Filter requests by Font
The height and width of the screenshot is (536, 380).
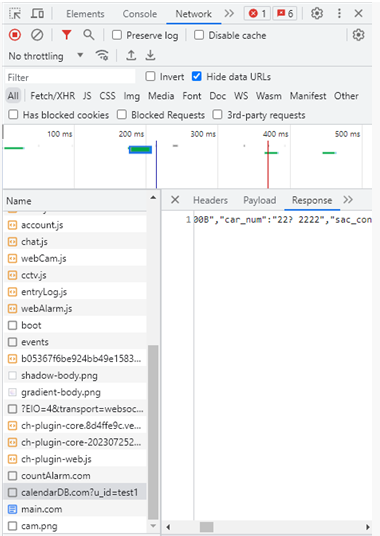pos(192,96)
